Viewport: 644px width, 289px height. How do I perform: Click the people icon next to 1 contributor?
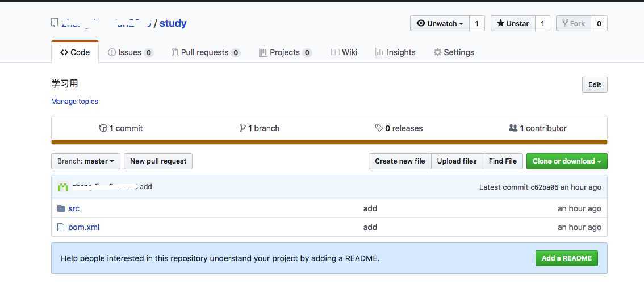513,128
